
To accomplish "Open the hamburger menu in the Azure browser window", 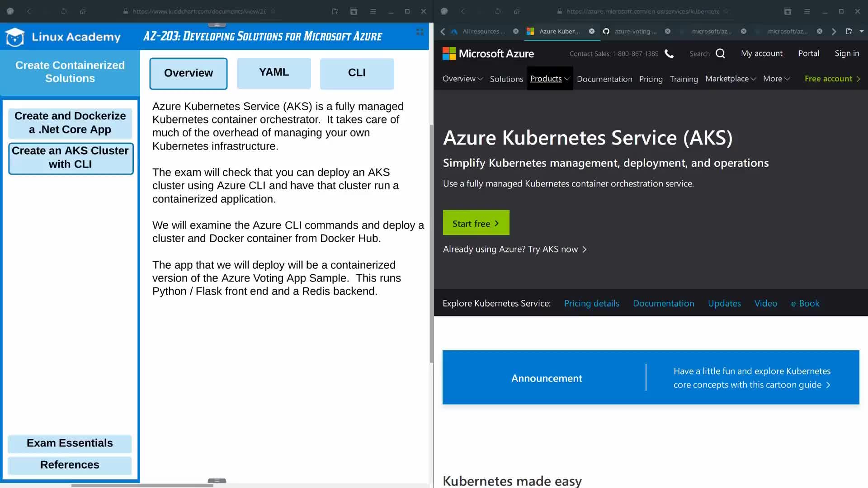I will (807, 11).
